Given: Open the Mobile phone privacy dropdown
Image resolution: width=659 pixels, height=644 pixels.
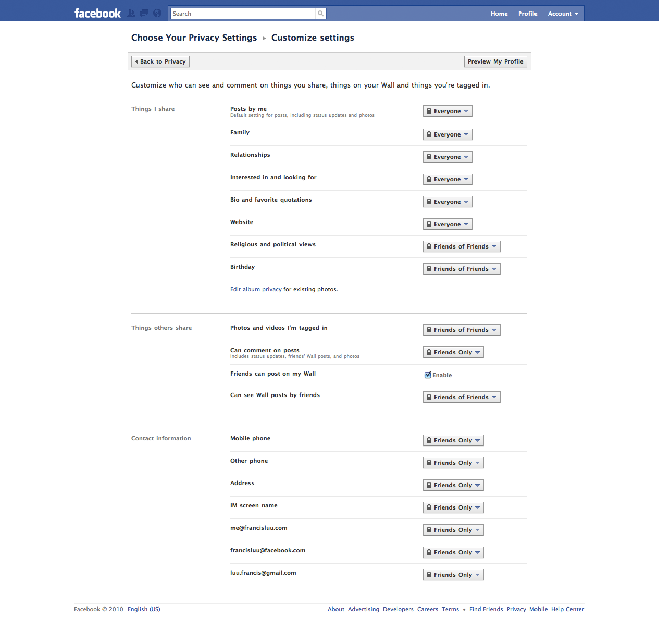Looking at the screenshot, I should point(453,440).
